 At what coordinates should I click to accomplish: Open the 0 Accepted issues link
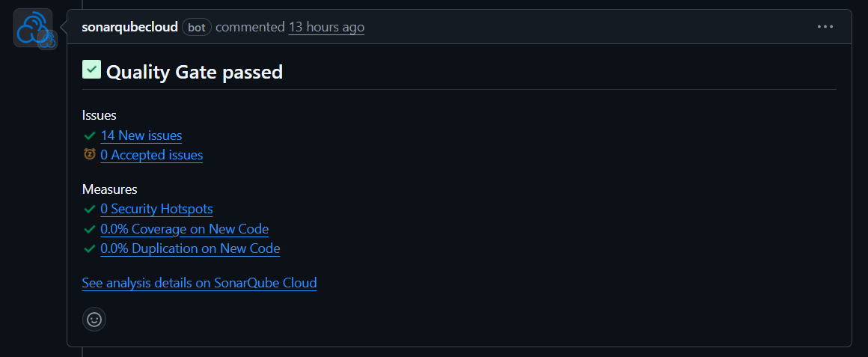[152, 155]
